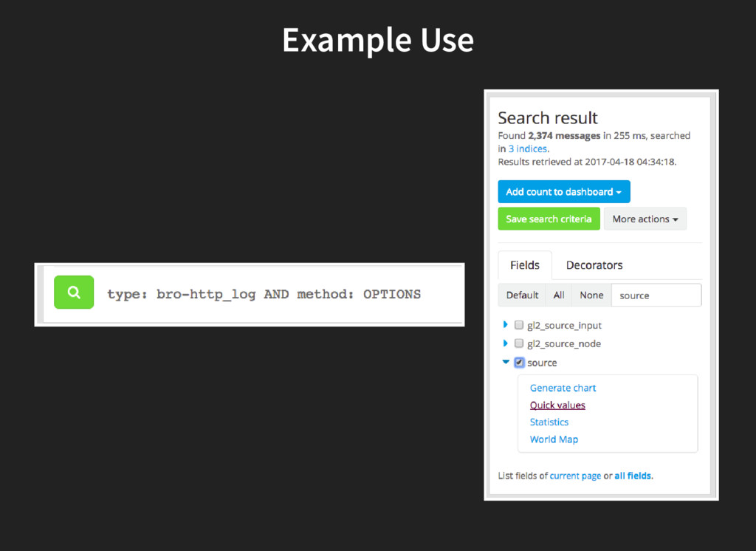The height and width of the screenshot is (551, 756).
Task: Click the Generate chart link
Action: tap(563, 388)
